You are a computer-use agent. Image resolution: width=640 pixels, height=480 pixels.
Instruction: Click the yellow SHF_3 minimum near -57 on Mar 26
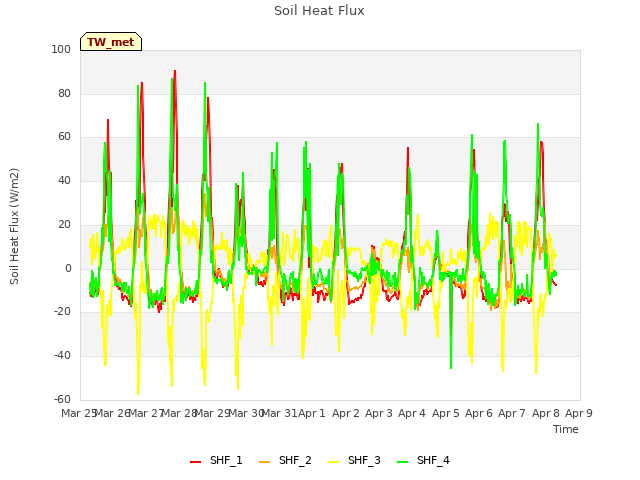[x=138, y=393]
